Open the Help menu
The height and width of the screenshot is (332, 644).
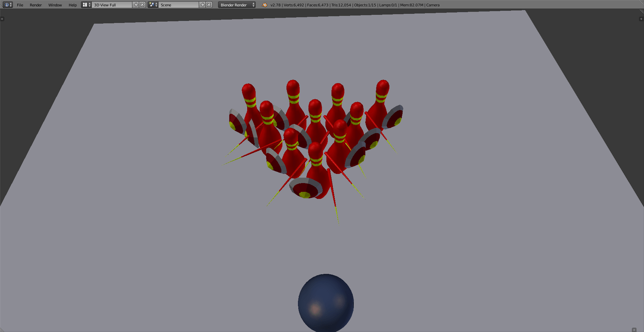73,5
